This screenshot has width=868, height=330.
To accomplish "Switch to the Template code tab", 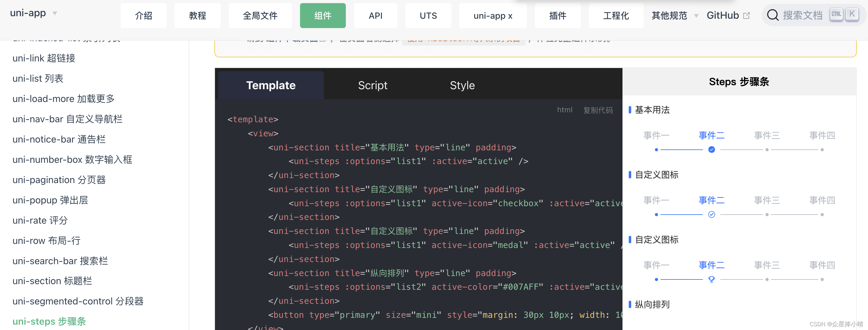I will click(x=270, y=85).
